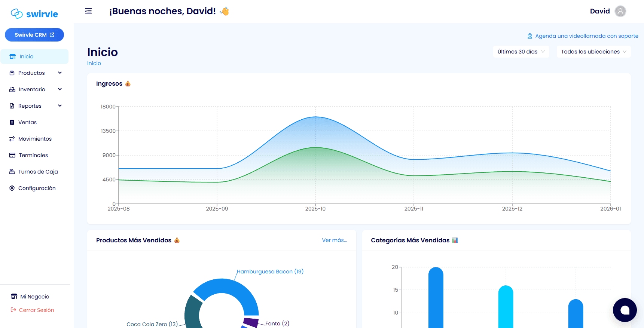644x328 pixels.
Task: Click the ¡Buenas noches, David! greeting
Action: (169, 11)
